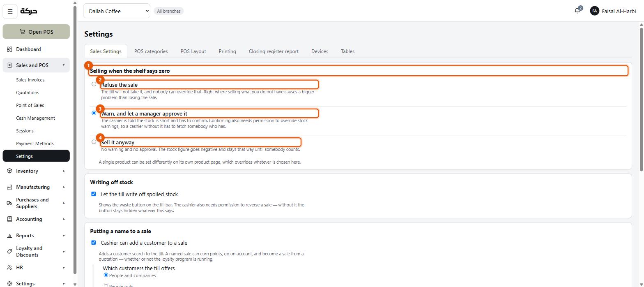
Task: Click the Purchases and Suppliers truck icon
Action: click(x=9, y=203)
